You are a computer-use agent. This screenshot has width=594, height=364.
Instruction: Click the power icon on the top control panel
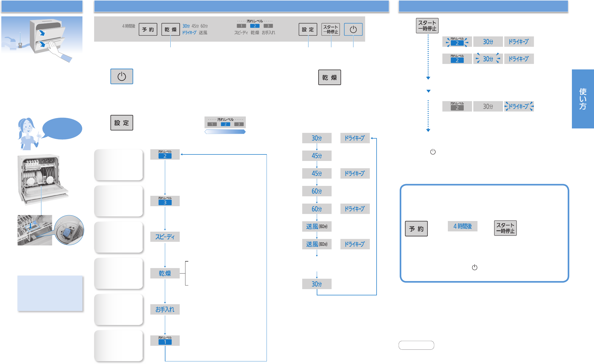[x=353, y=29]
